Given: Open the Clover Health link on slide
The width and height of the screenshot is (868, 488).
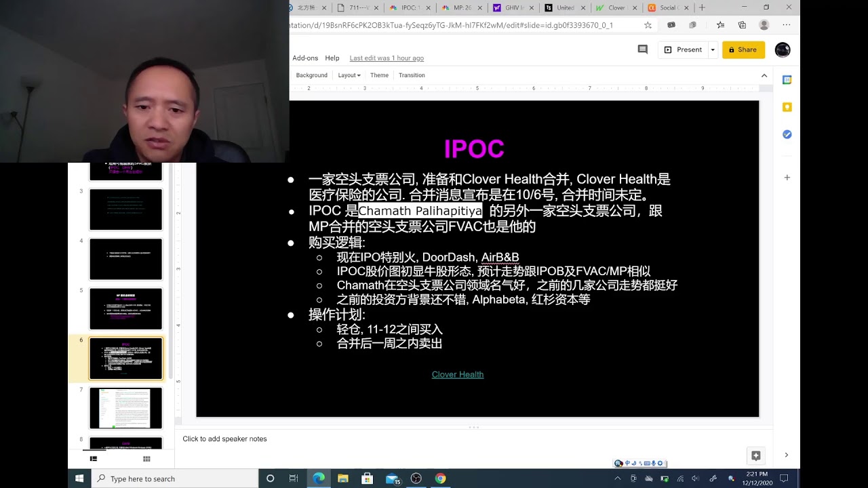Looking at the screenshot, I should 458,374.
